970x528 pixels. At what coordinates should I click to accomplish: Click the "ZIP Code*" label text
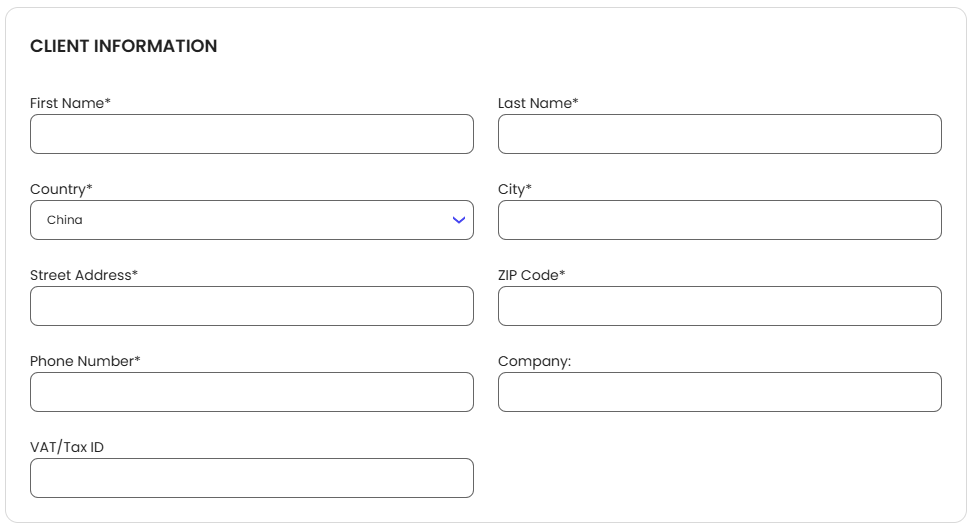[531, 275]
